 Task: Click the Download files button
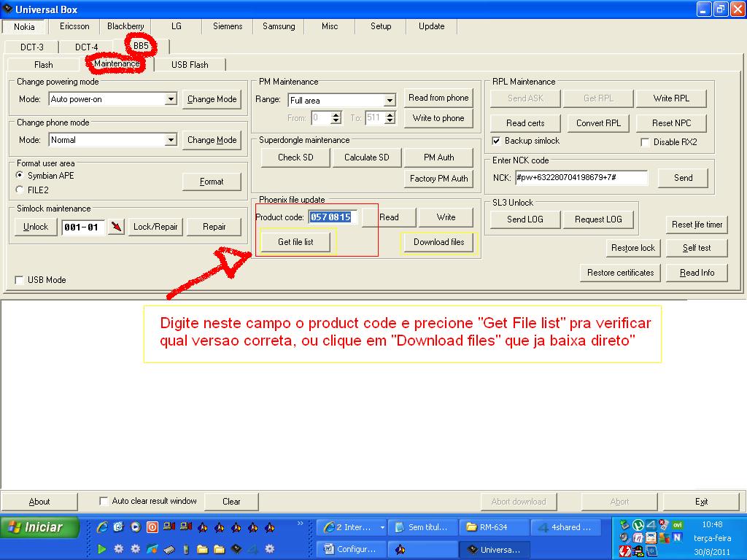(438, 242)
